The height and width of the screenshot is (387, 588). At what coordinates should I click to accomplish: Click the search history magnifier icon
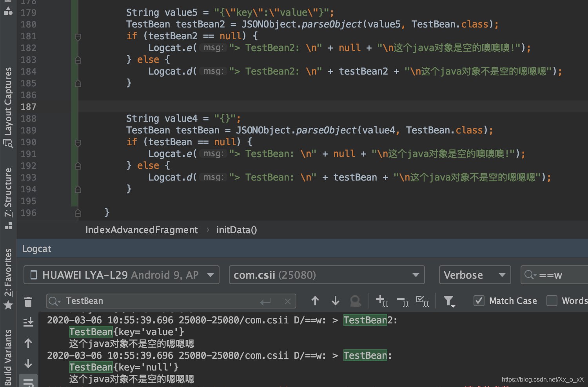54,301
